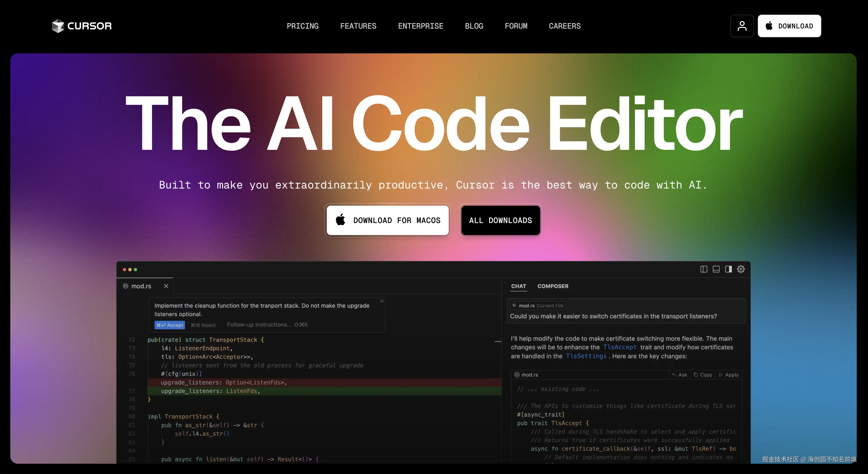
Task: Visit the Blog link
Action: [474, 26]
